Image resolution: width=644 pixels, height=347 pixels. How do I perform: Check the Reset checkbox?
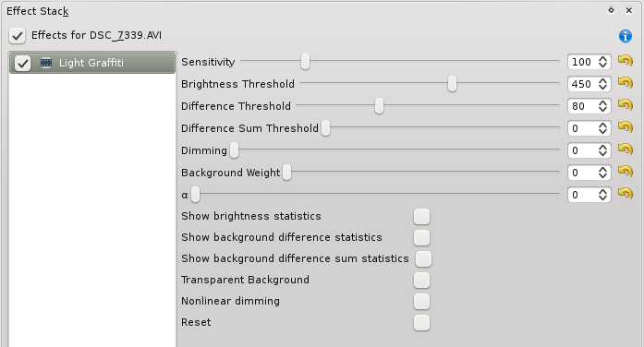pos(422,323)
